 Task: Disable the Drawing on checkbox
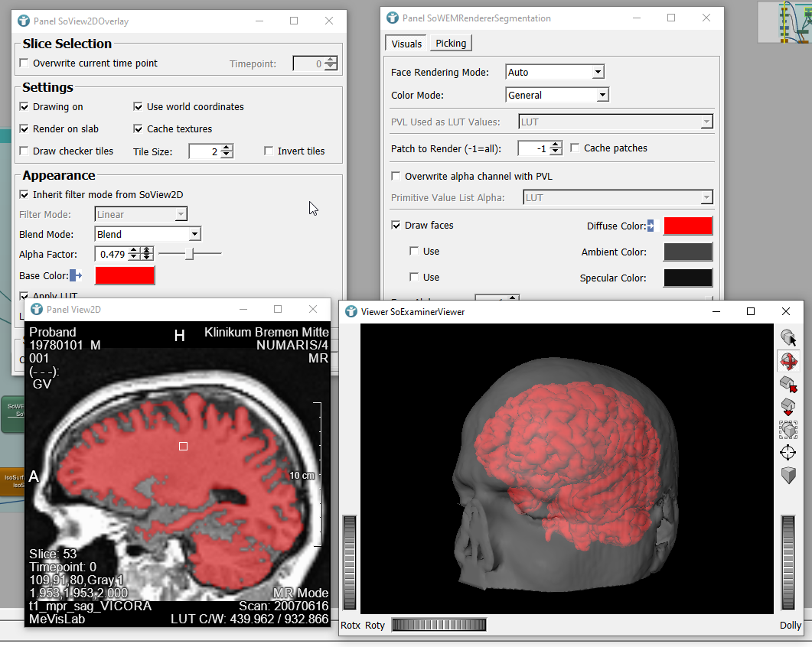click(x=24, y=107)
